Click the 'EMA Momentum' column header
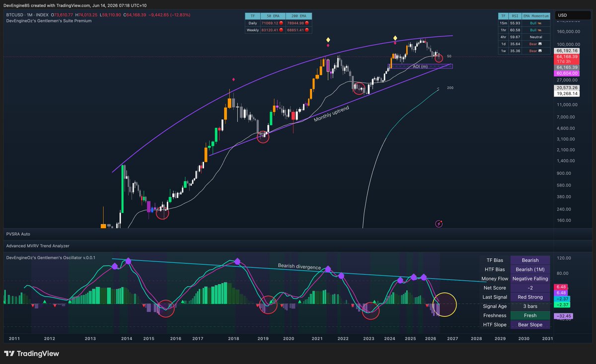Image resolution: width=596 pixels, height=364 pixels. [535, 16]
